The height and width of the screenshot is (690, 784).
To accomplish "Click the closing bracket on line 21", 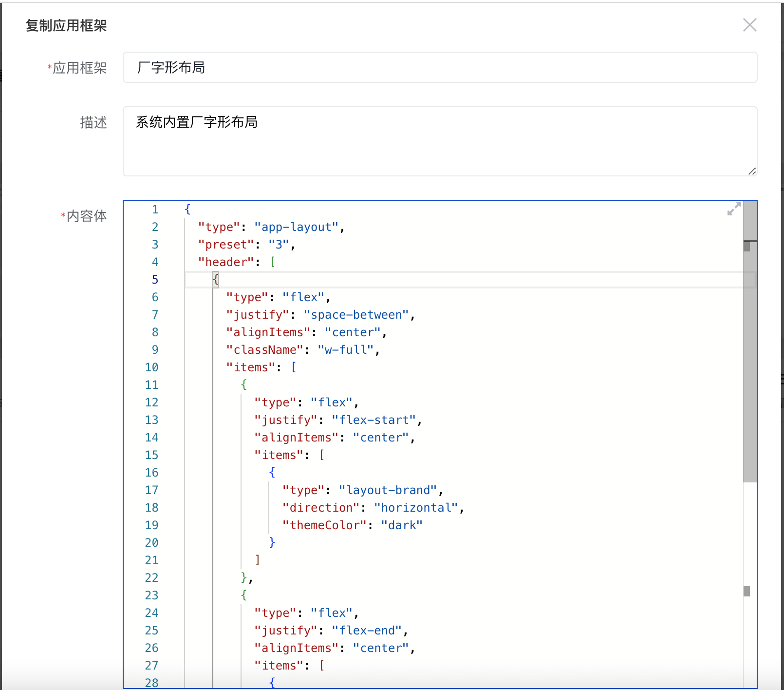I will 258,560.
